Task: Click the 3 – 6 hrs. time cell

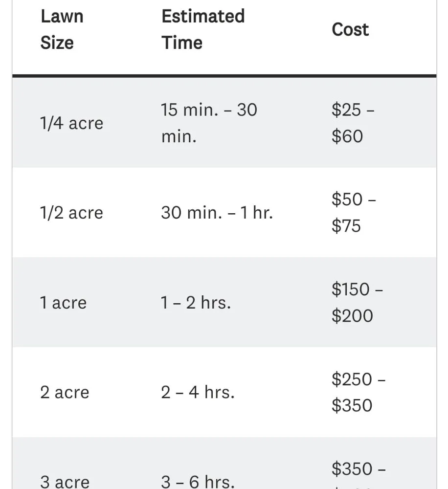Action: pos(198,481)
